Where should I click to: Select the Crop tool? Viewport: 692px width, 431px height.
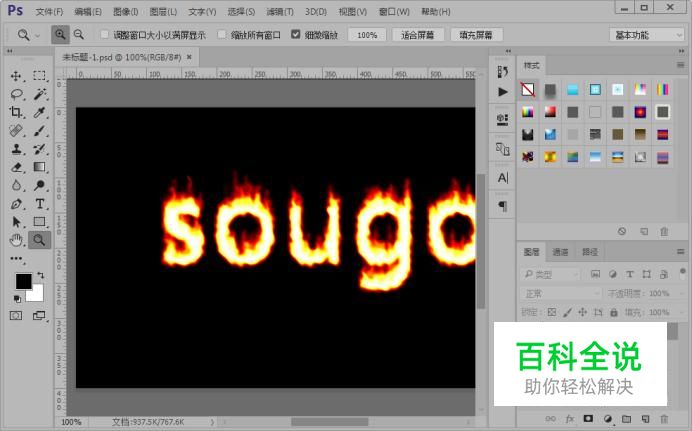tap(16, 112)
